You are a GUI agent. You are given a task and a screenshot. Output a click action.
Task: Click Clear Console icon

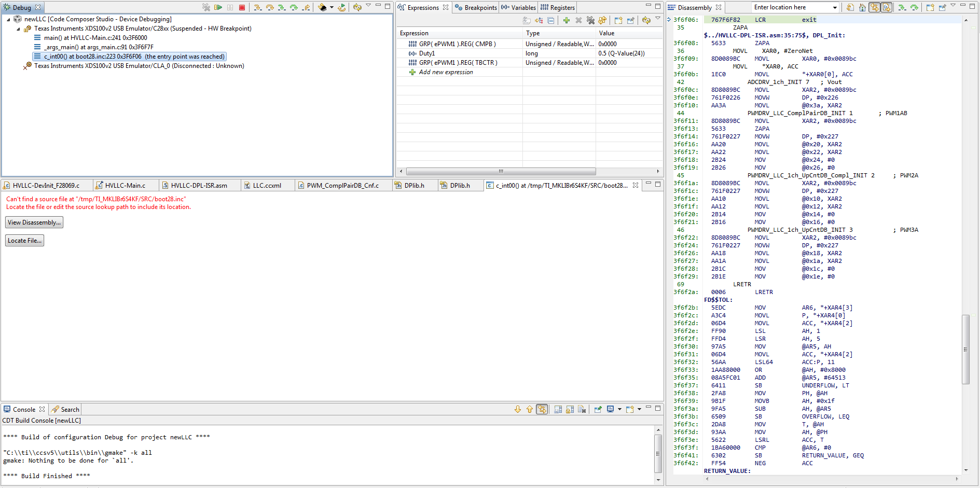coord(582,409)
